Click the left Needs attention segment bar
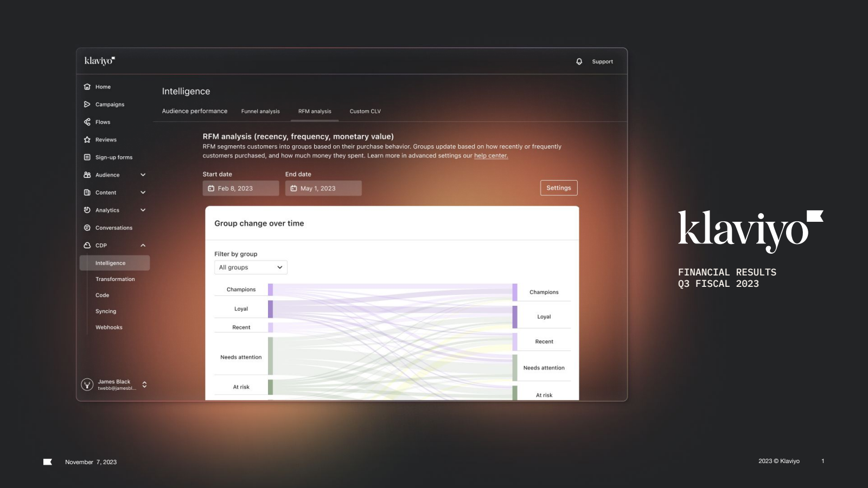868x488 pixels. point(270,356)
